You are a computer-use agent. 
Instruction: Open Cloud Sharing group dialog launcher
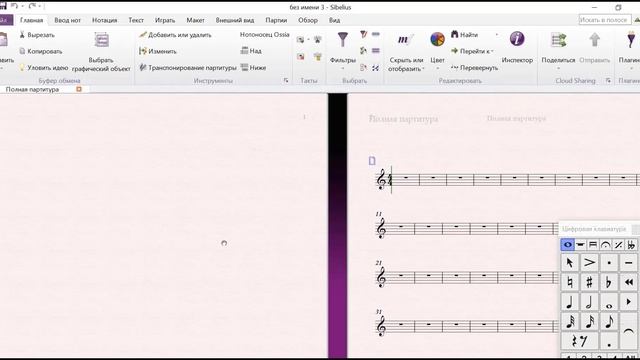click(608, 81)
